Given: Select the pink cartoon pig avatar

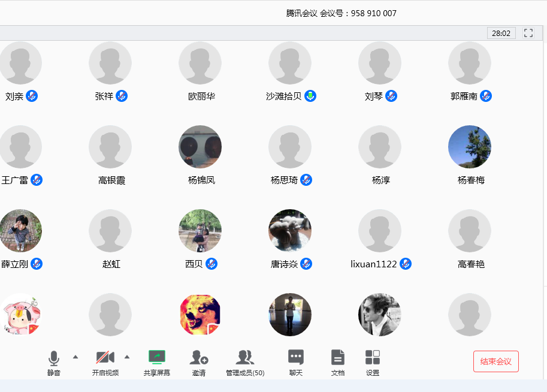Looking at the screenshot, I should (20, 315).
